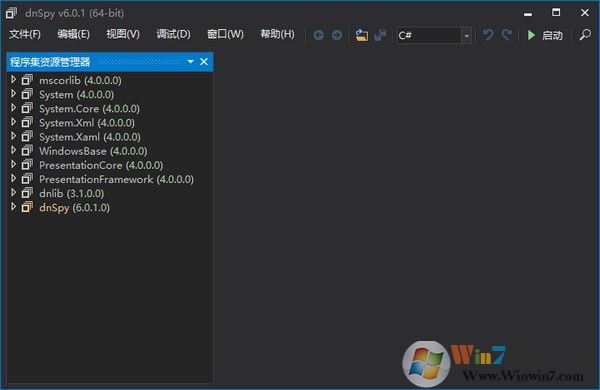
Task: Open a file with the folder icon
Action: [362, 35]
